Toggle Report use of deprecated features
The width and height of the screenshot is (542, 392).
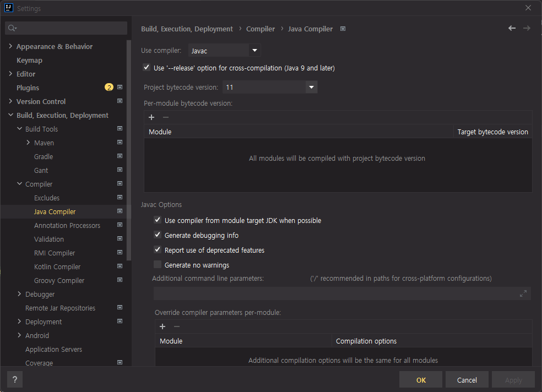tap(158, 250)
